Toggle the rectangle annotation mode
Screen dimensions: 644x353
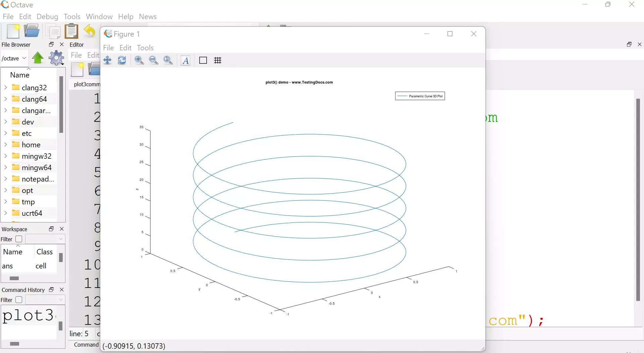click(203, 60)
